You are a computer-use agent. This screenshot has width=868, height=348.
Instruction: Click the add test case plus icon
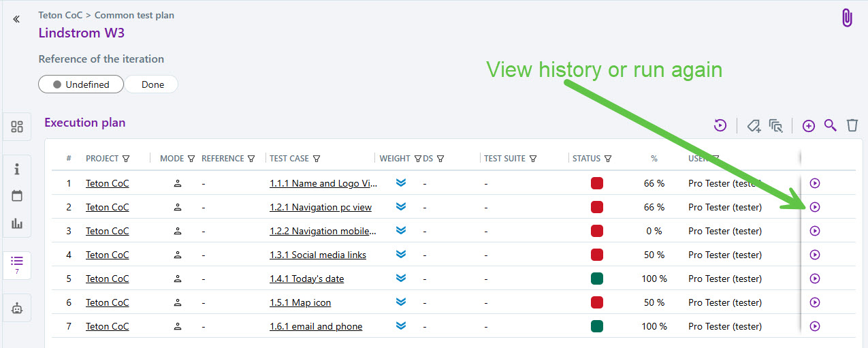coord(808,125)
